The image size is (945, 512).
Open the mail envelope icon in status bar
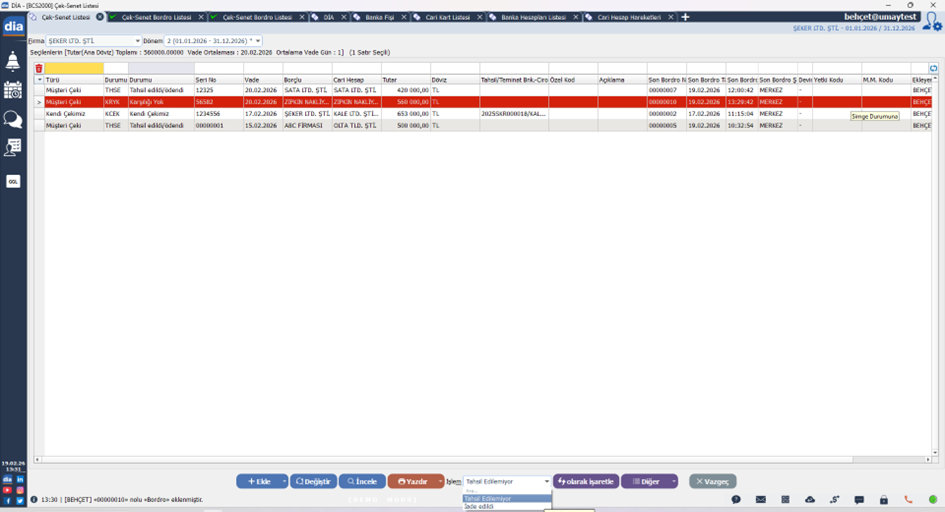[x=760, y=499]
